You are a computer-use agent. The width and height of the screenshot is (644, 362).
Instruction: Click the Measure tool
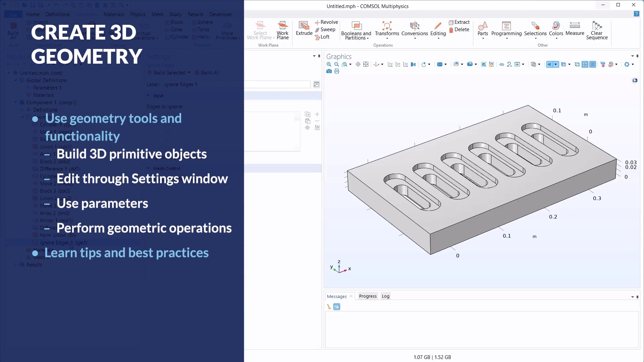pos(575,28)
